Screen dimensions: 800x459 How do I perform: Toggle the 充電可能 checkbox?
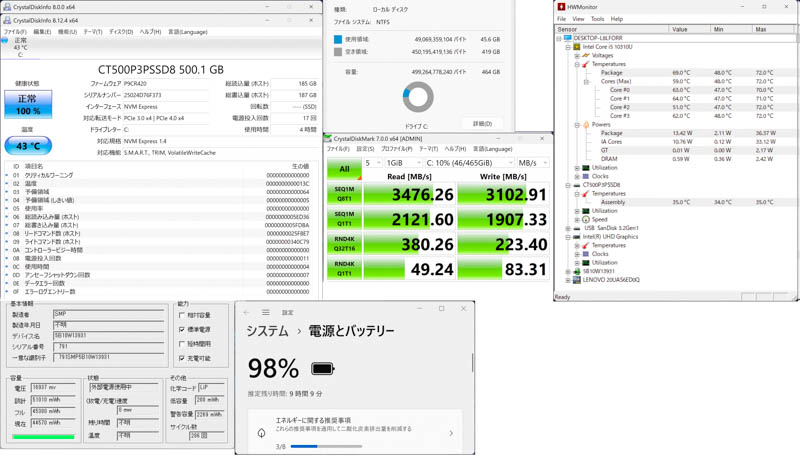pos(182,359)
